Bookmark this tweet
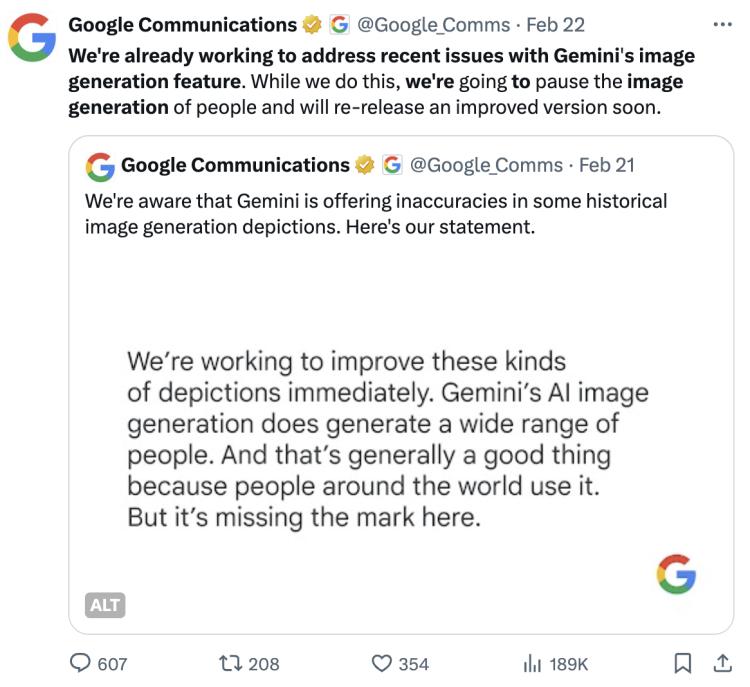The width and height of the screenshot is (750, 687). 683,663
